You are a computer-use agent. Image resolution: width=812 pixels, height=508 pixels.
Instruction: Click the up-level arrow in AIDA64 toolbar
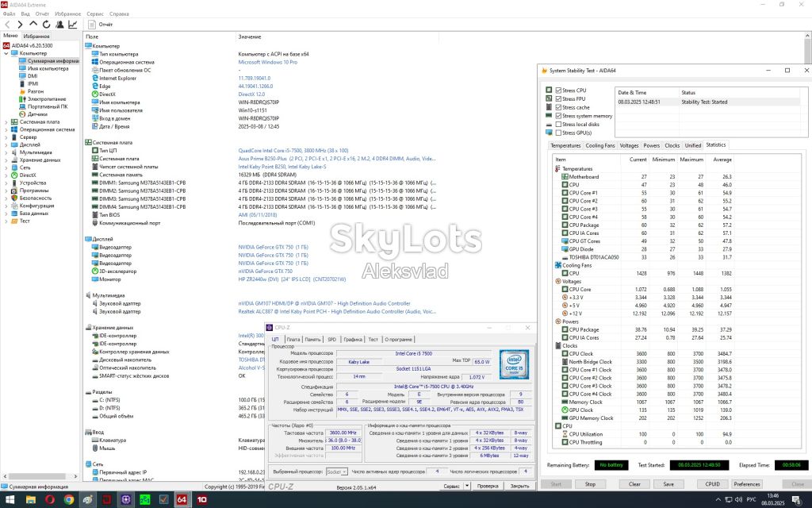click(x=33, y=24)
